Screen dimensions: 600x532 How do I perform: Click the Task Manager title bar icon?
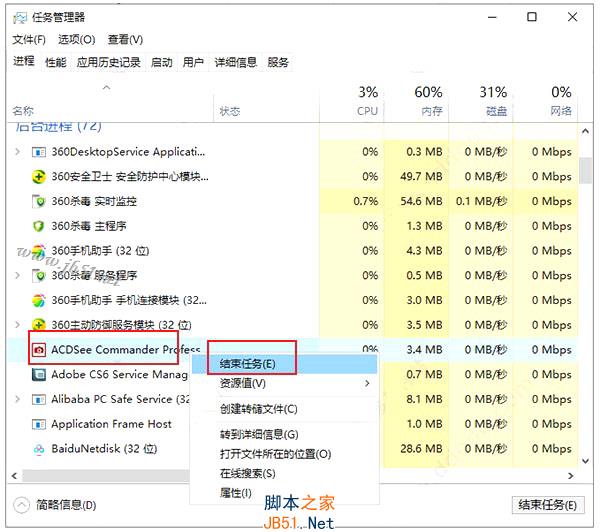[20, 18]
